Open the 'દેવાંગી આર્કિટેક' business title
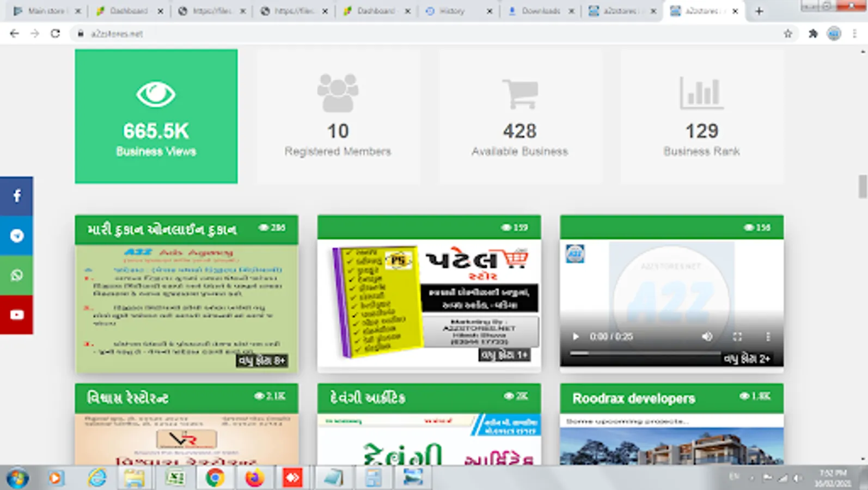 tap(368, 398)
